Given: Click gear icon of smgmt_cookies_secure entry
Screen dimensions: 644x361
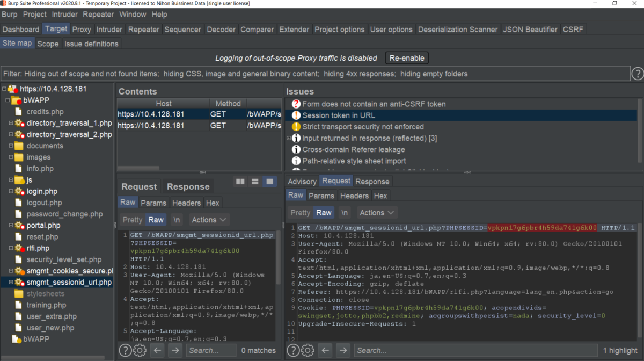Looking at the screenshot, I should (x=19, y=271).
